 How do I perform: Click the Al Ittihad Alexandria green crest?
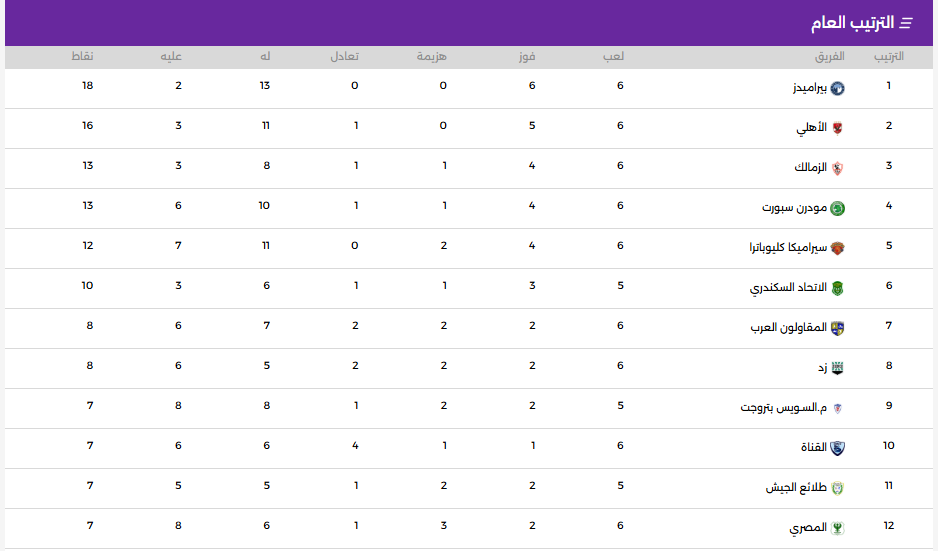pos(838,288)
